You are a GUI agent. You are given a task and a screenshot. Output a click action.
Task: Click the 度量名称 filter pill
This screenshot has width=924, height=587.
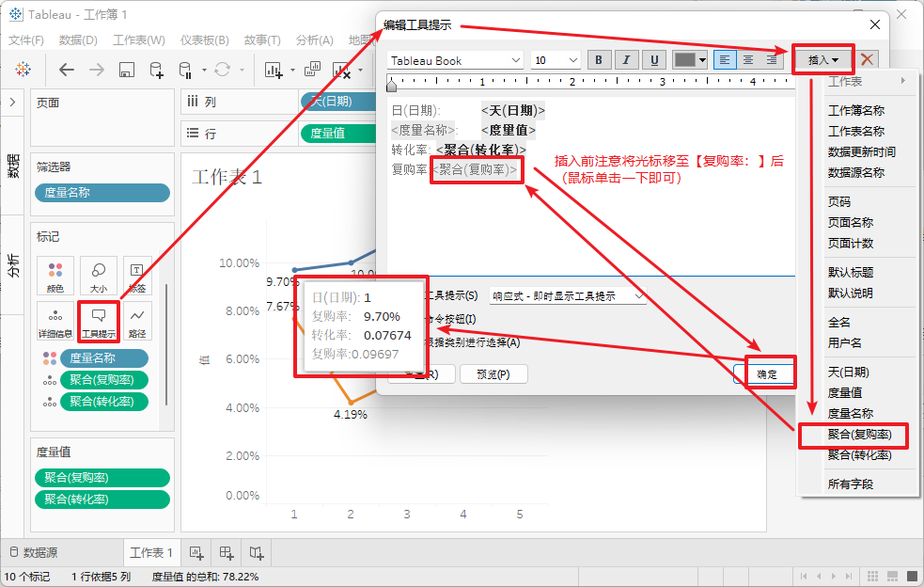coord(102,192)
